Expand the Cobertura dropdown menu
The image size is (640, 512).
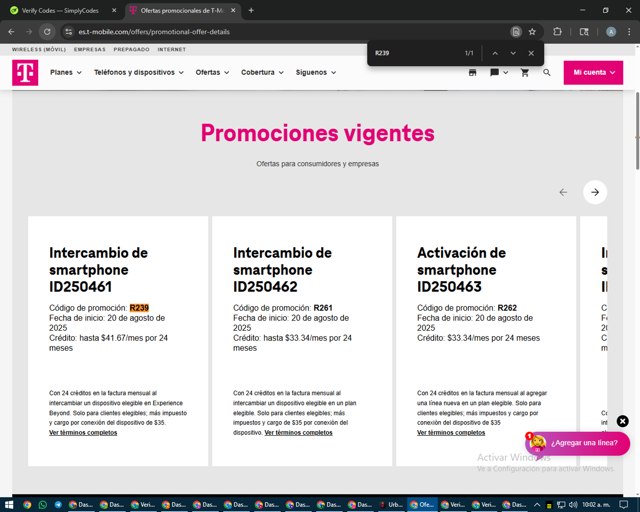point(262,72)
